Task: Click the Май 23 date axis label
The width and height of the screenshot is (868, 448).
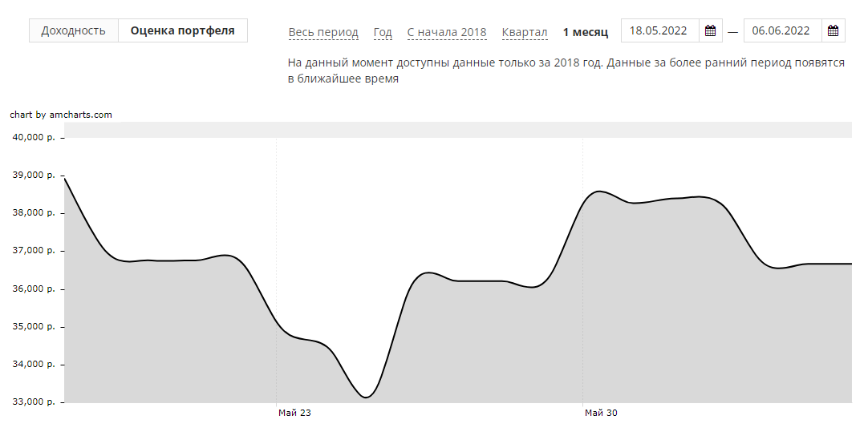Action: click(x=294, y=413)
